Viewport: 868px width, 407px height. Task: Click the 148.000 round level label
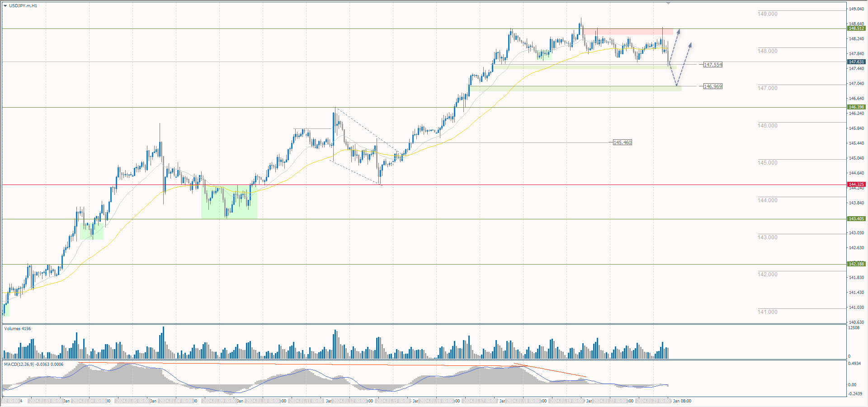coord(768,51)
